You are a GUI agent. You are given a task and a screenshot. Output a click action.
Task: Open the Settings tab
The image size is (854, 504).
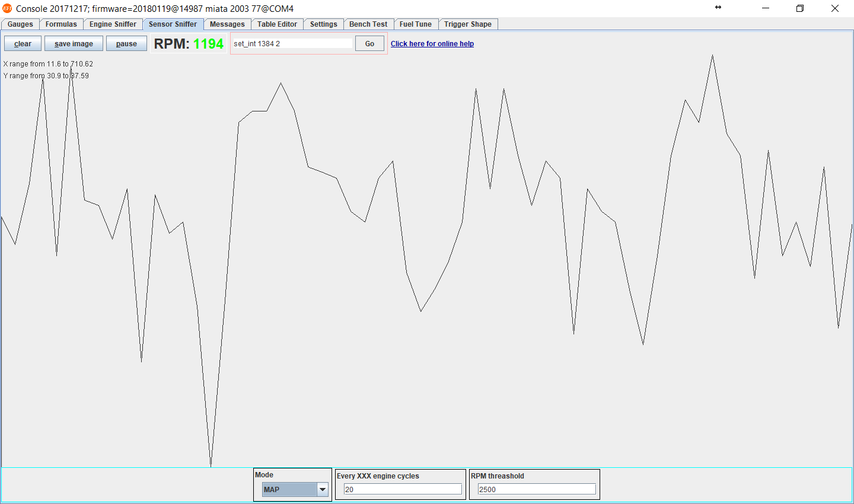click(x=323, y=24)
